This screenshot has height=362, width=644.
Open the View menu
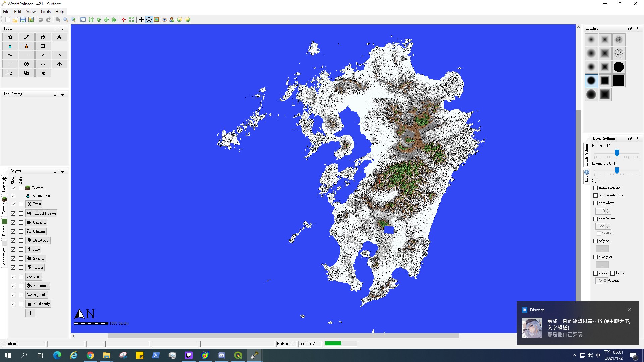(31, 11)
